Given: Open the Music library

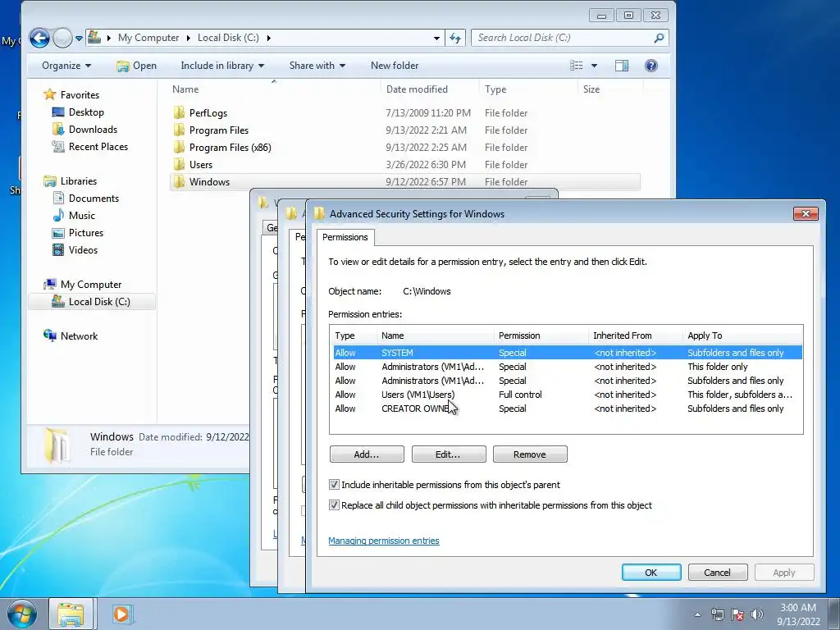Looking at the screenshot, I should (x=81, y=216).
